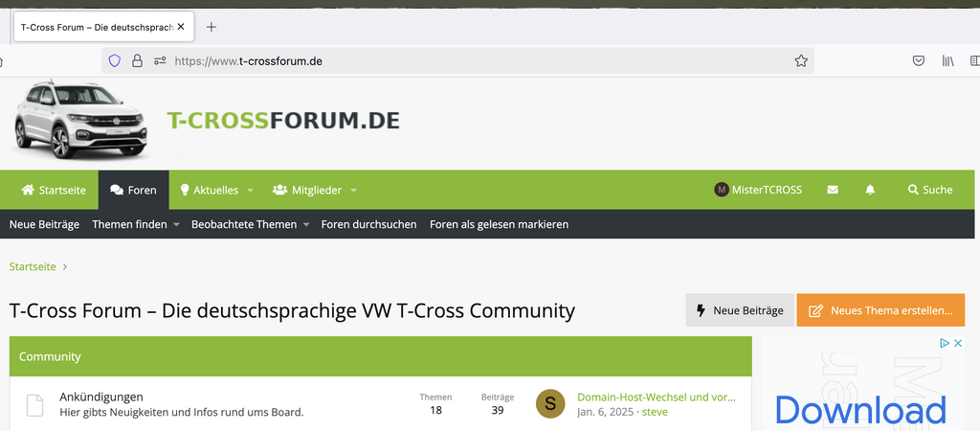
Task: Open site permissions icon in address bar
Action: [160, 60]
